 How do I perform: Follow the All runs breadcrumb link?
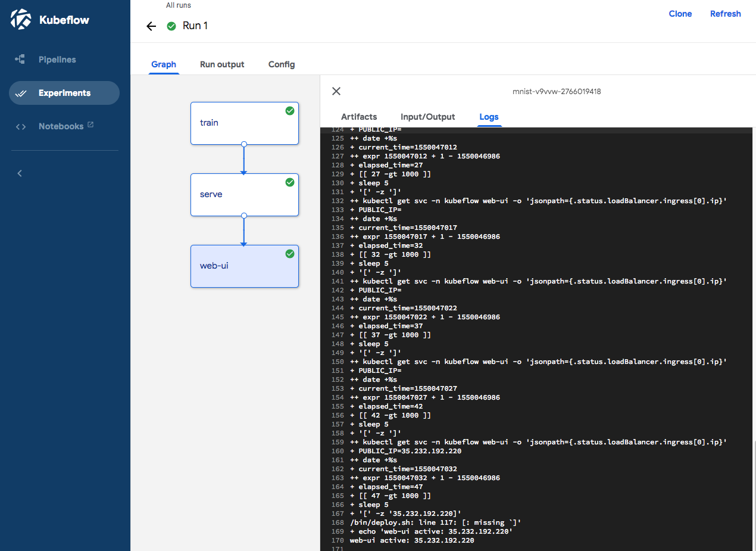click(179, 5)
